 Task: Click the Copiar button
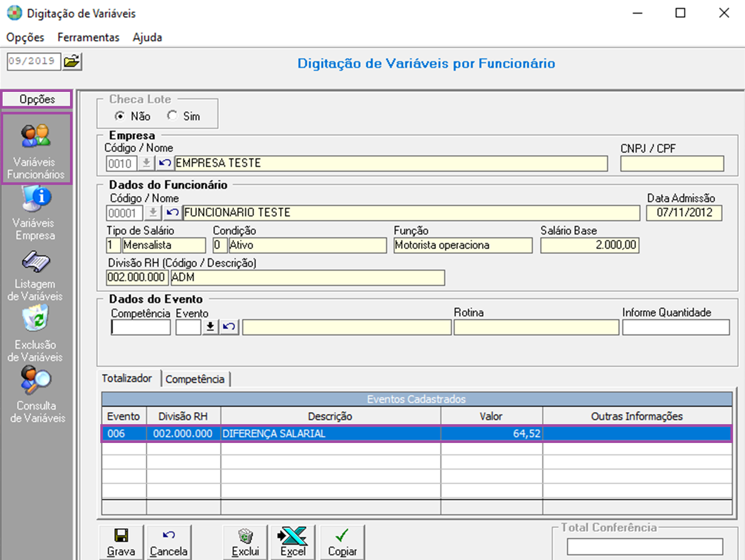[x=342, y=542]
